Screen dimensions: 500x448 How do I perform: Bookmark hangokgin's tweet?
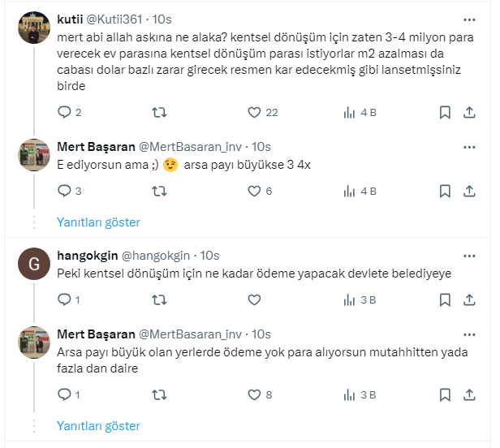click(x=445, y=300)
